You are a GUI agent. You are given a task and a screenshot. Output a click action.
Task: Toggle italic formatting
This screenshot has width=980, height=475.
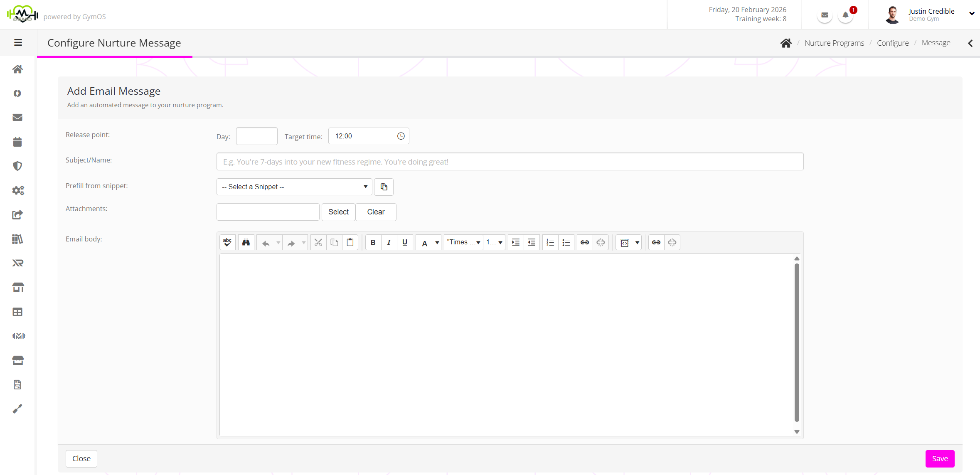point(389,242)
